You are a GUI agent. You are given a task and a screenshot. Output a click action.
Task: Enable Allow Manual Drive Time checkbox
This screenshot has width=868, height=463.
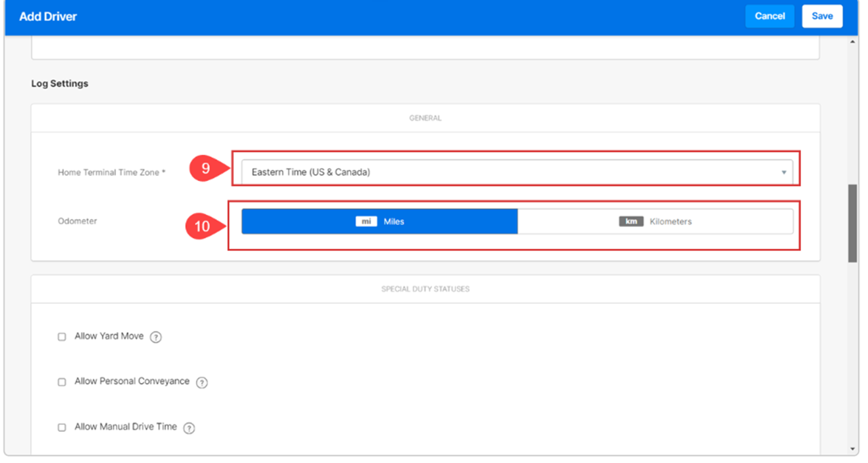(x=62, y=428)
